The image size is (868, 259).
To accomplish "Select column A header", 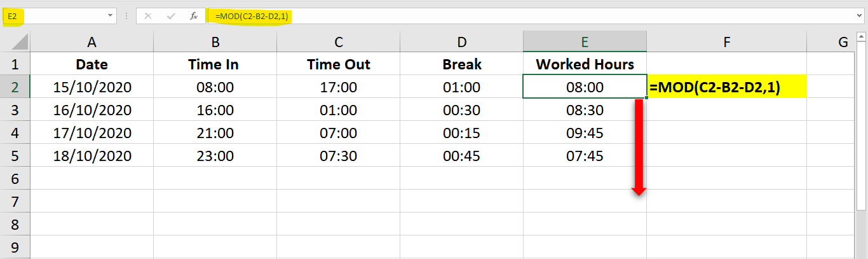I will click(x=92, y=42).
